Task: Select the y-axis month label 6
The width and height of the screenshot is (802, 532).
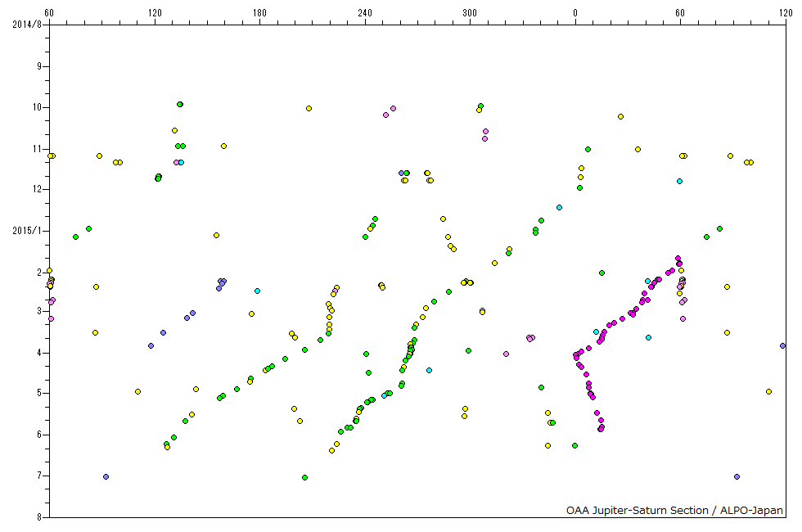Action: click(x=39, y=435)
